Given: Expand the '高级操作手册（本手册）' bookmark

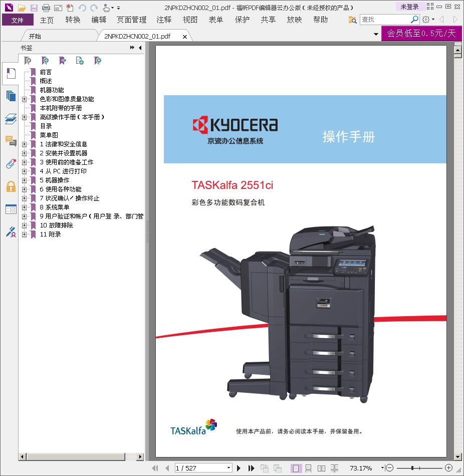Looking at the screenshot, I should pos(24,117).
